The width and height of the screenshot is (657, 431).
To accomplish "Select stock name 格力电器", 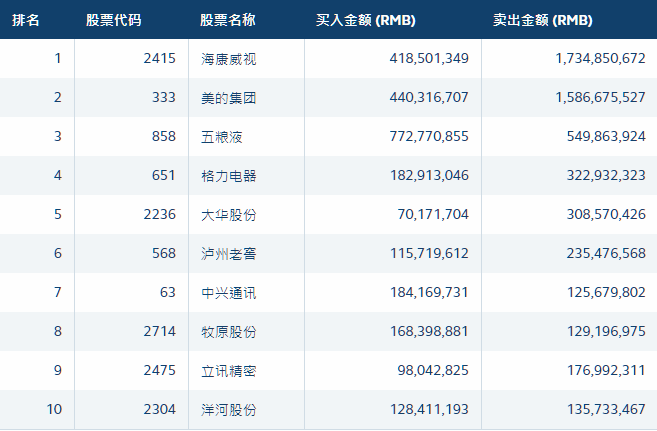I will 228,175.
